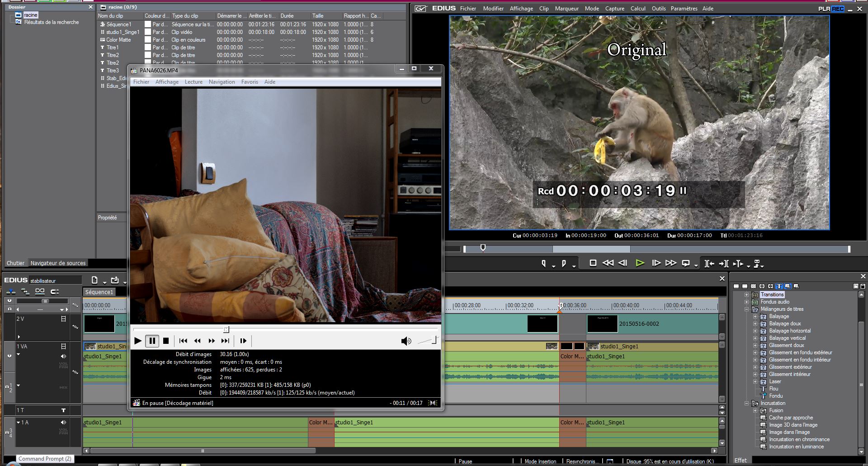The height and width of the screenshot is (466, 868).
Task: Click Pause in the PANA6026.MP4 player
Action: [x=152, y=341]
